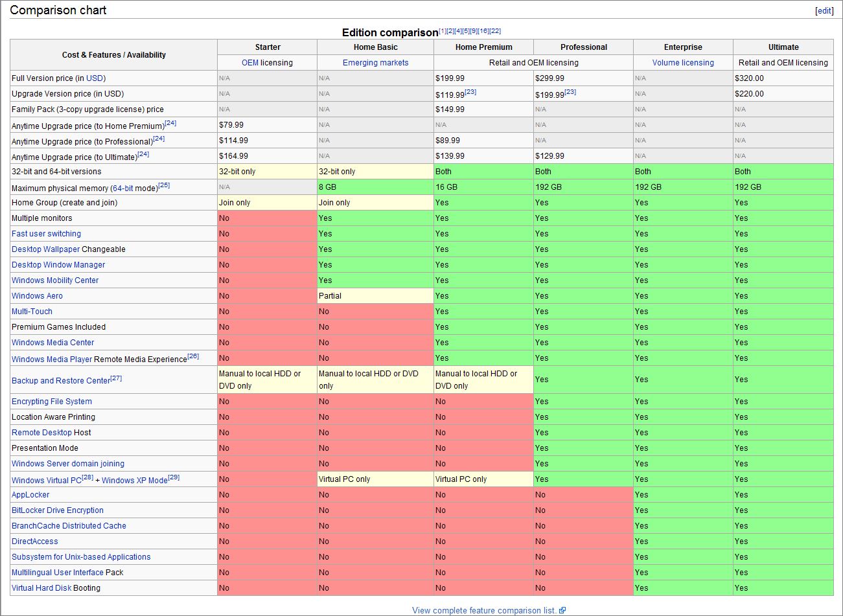Open the OEM licensing link under Starter
This screenshot has width=843, height=616.
[250, 63]
